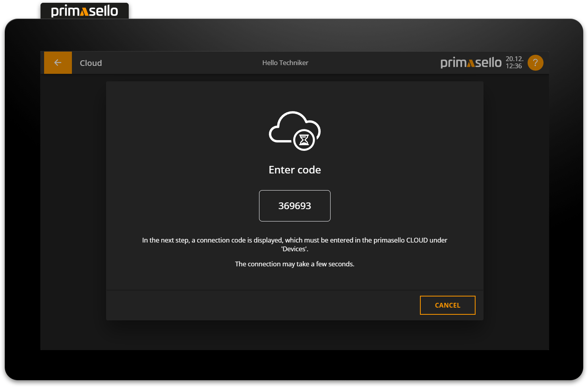Click the primasello logo on the top tab
This screenshot has height=387, width=588.
[84, 11]
